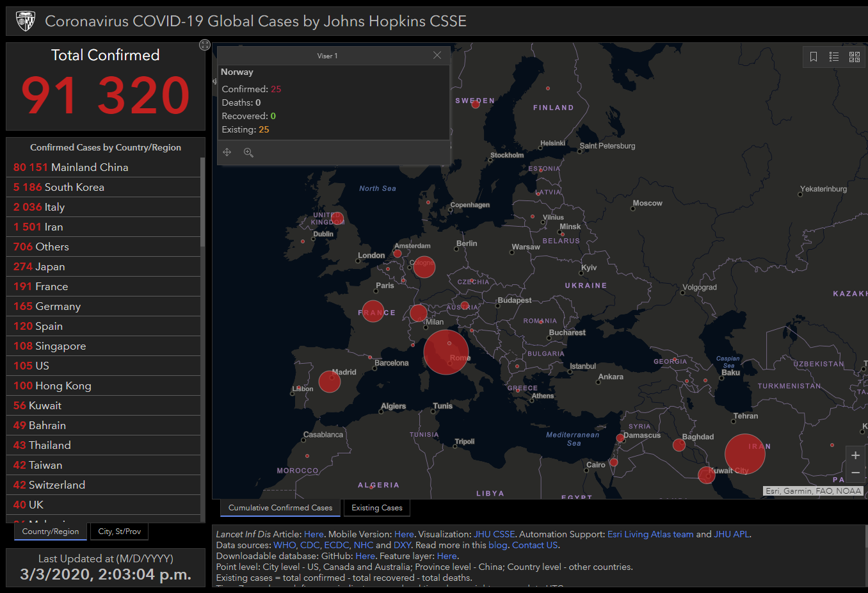Open the NHC data source link
Image resolution: width=868 pixels, height=593 pixels.
[x=364, y=545]
